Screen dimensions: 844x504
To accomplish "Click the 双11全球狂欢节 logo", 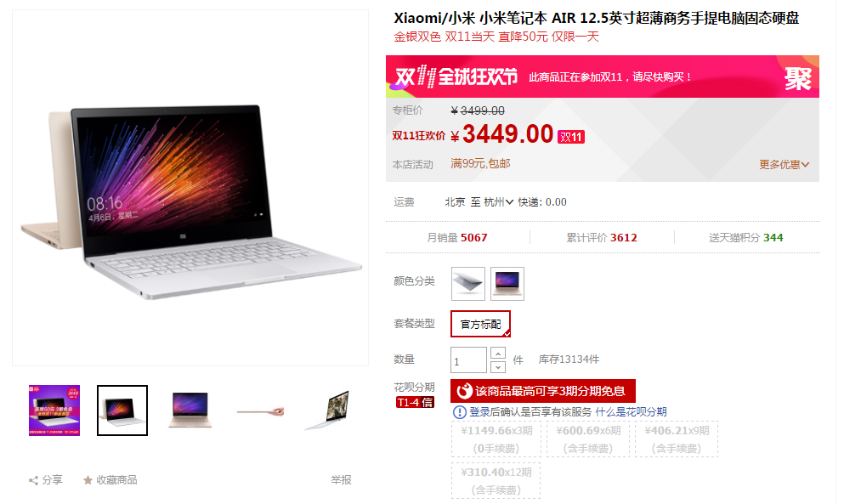I will 456,77.
